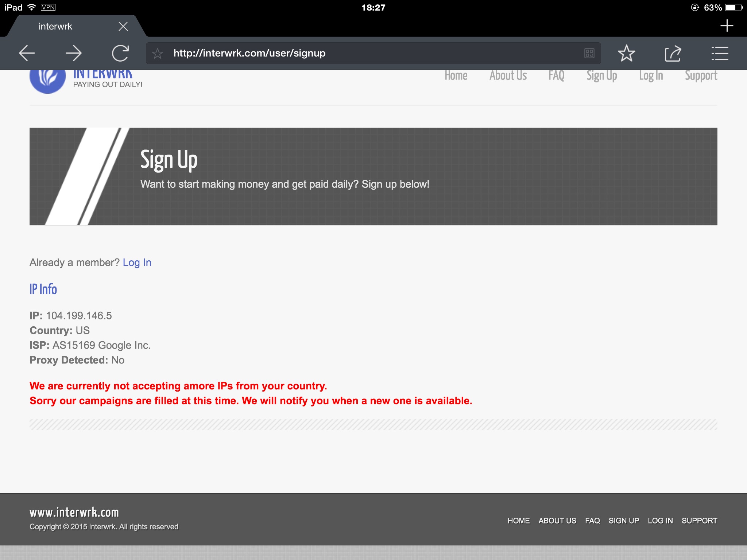Select the interwrk browser tab
Screen dimensions: 747x560
pos(55,26)
